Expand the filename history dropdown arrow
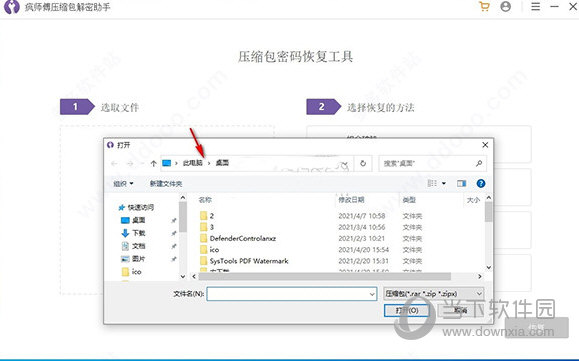The height and width of the screenshot is (361, 579). (x=372, y=294)
